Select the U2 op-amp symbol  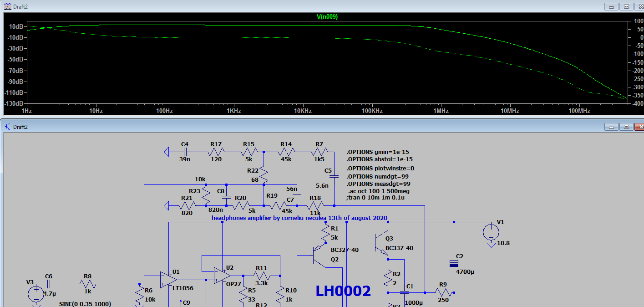pyautogui.click(x=222, y=275)
